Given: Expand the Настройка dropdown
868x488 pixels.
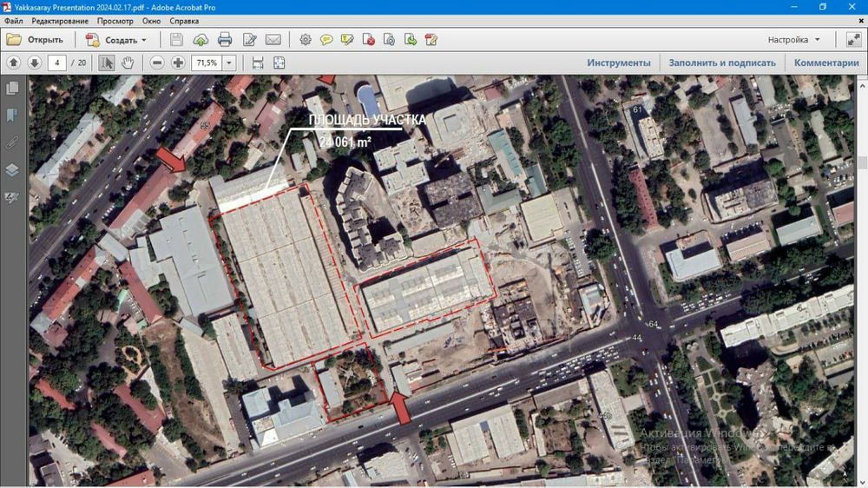Looking at the screenshot, I should [817, 40].
